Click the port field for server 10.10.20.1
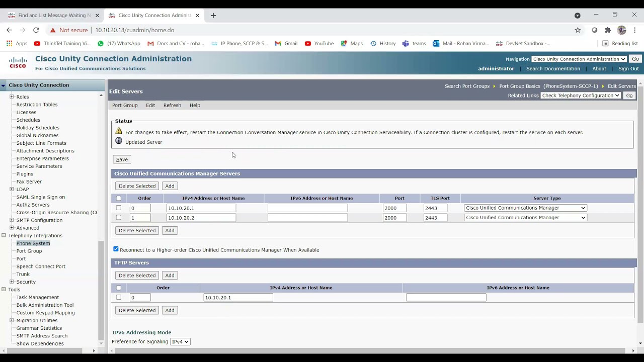644x362 pixels. 394,208
